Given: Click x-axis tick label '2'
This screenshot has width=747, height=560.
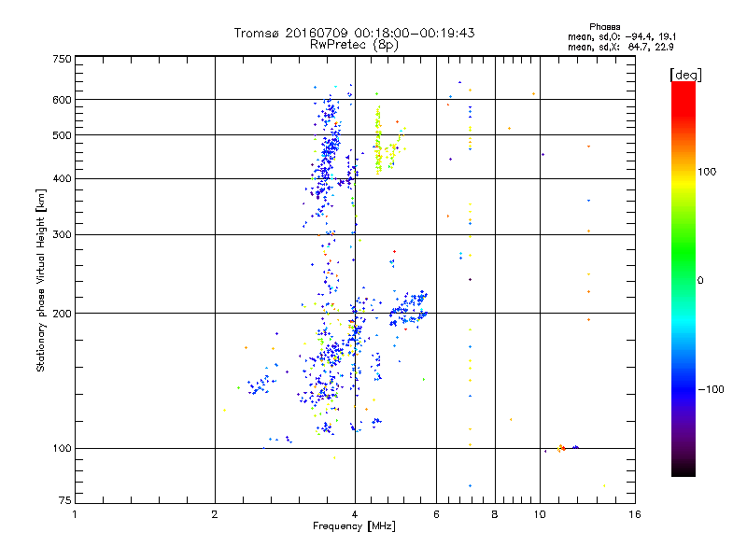Looking at the screenshot, I should tap(215, 514).
